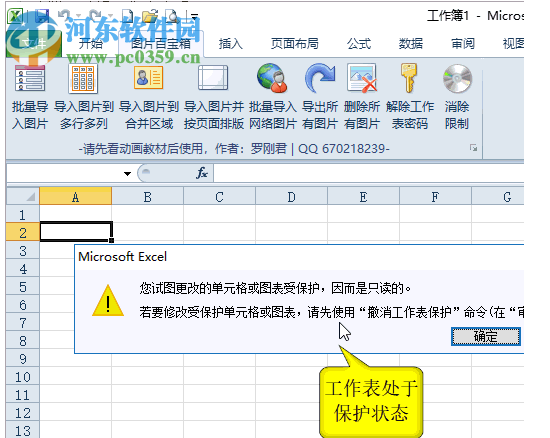This screenshot has width=550, height=438.
Task: Switch to the 图片百宝箱 tab
Action: pos(161,44)
